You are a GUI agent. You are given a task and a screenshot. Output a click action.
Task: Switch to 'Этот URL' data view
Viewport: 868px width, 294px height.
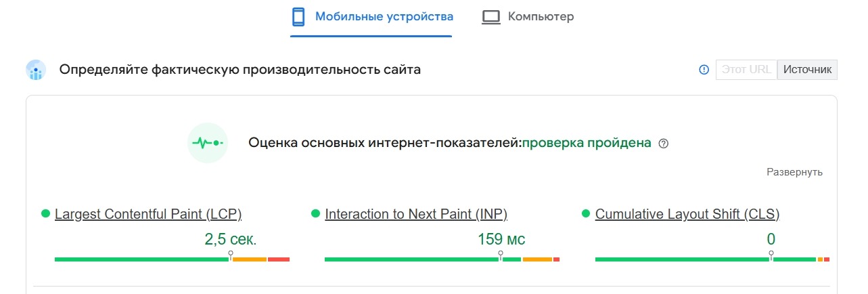(x=746, y=70)
